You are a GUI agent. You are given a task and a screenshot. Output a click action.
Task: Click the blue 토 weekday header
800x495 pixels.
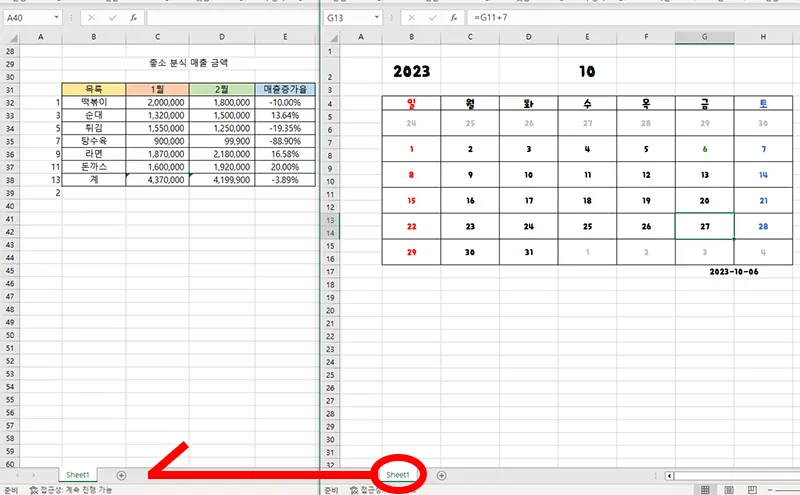[x=763, y=104]
